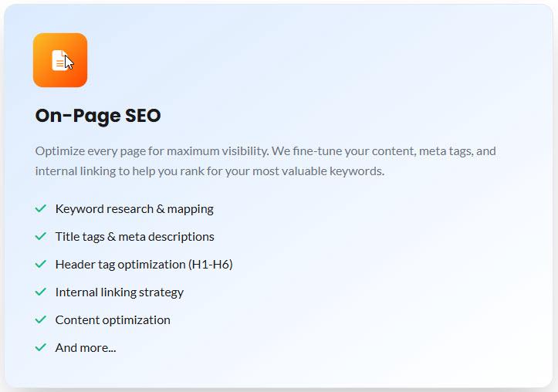558x392 pixels.
Task: Click the word SEO in the title
Action: pos(142,116)
